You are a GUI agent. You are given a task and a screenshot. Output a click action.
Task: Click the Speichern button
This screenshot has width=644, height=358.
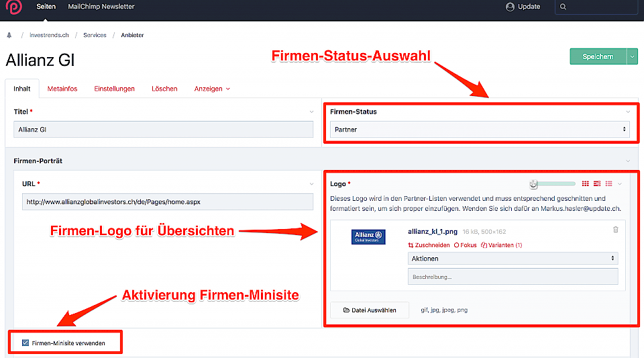(x=597, y=57)
